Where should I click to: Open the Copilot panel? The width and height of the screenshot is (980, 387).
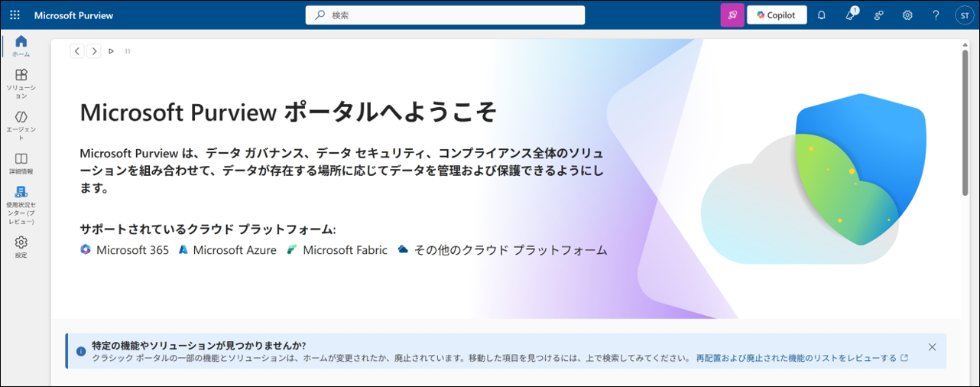[777, 15]
